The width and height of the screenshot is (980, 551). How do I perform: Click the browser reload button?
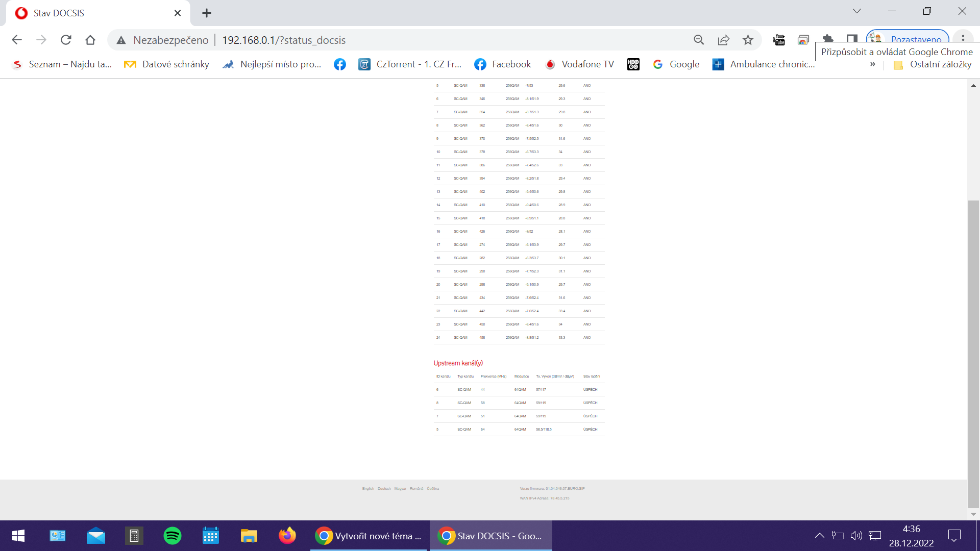(x=66, y=40)
